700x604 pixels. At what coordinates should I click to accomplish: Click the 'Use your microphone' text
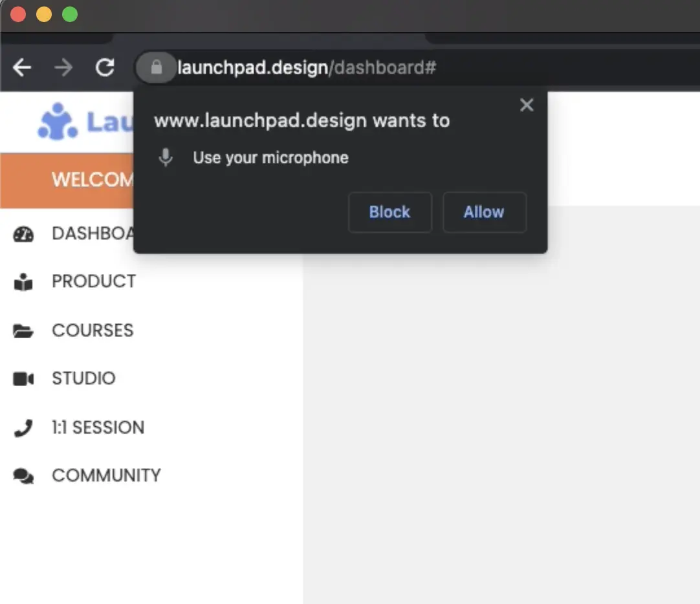point(270,158)
